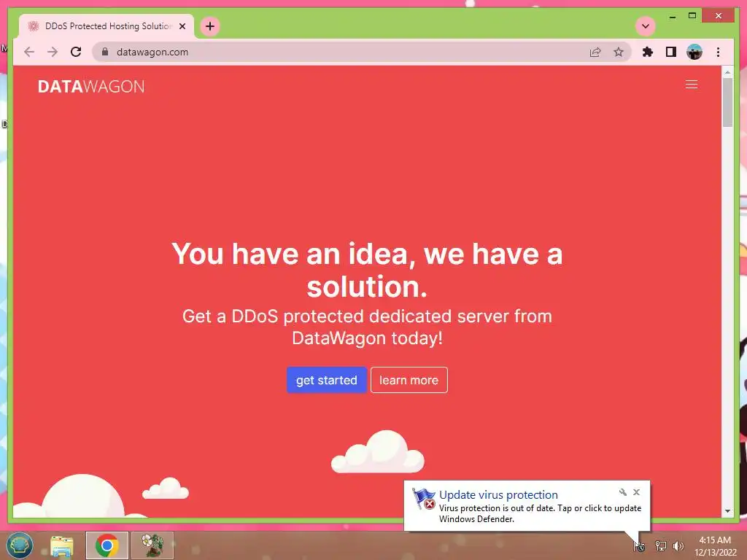Viewport: 747px width, 560px height.
Task: Click the page scrollbar thumb
Action: [x=727, y=102]
